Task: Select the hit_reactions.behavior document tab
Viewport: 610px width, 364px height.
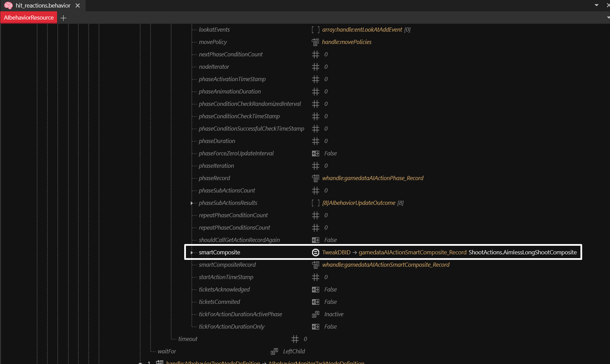Action: [43, 5]
